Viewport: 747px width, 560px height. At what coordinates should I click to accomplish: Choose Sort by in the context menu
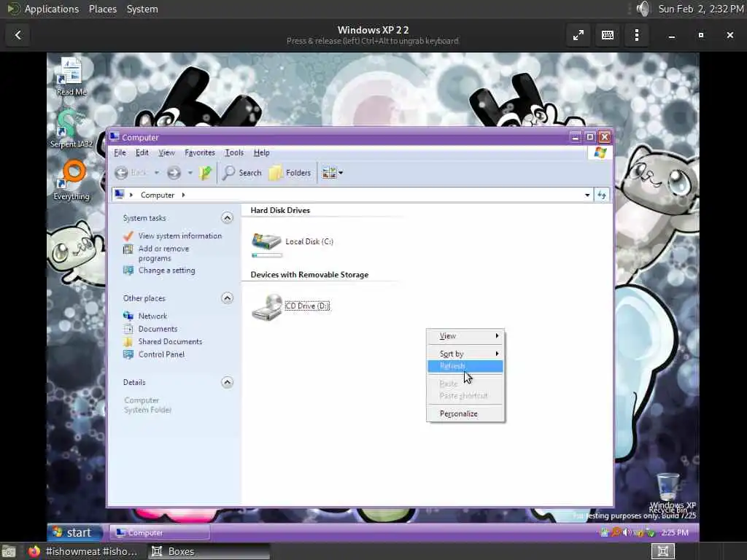(465, 354)
